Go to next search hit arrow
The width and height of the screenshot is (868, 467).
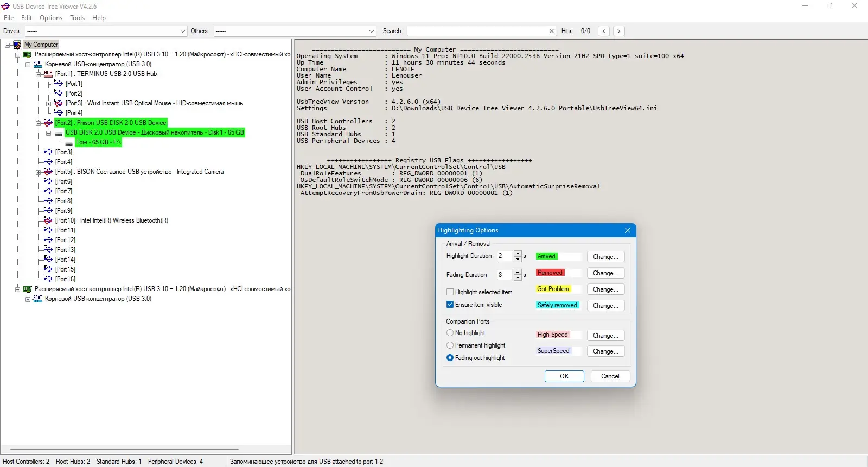pyautogui.click(x=619, y=31)
